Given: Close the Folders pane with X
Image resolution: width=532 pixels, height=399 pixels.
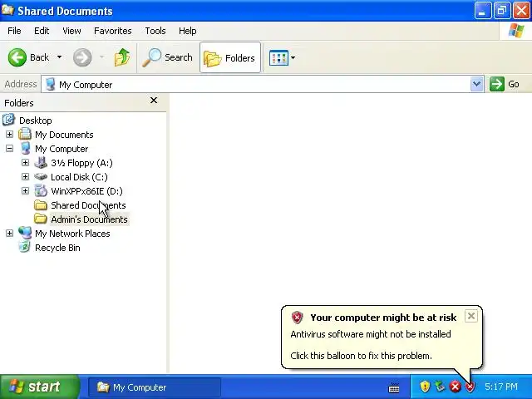Looking at the screenshot, I should pos(154,101).
